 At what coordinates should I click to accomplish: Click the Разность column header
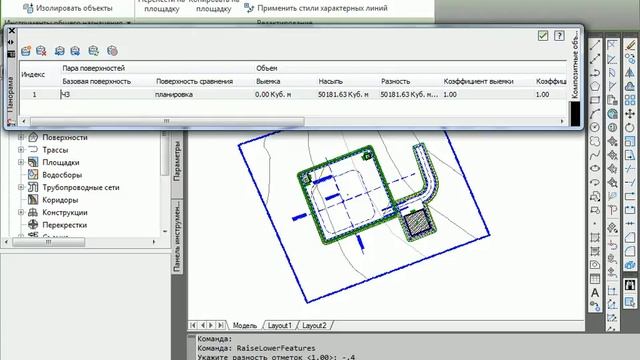396,81
